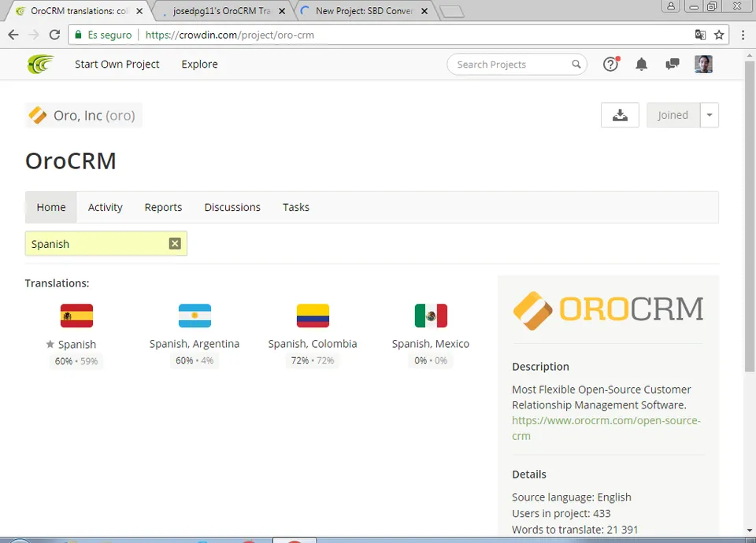Click the Crowdin logo icon

click(40, 64)
